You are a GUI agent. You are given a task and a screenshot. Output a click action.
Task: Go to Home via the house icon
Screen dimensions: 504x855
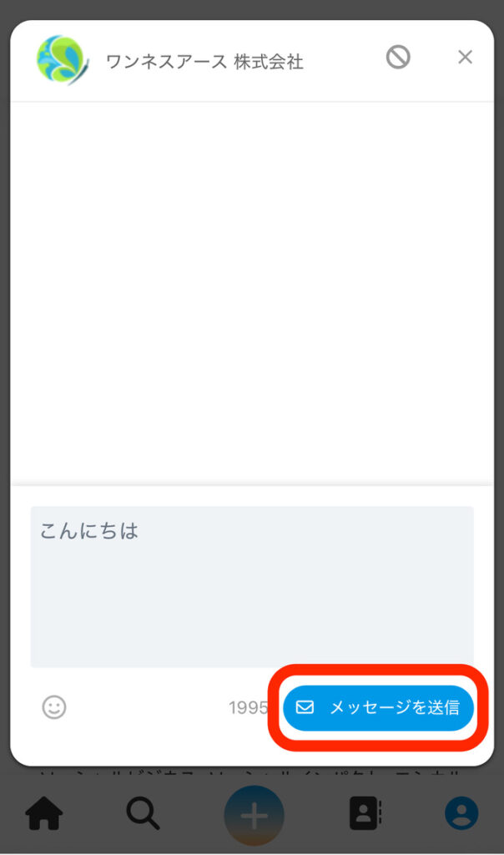coord(44,813)
